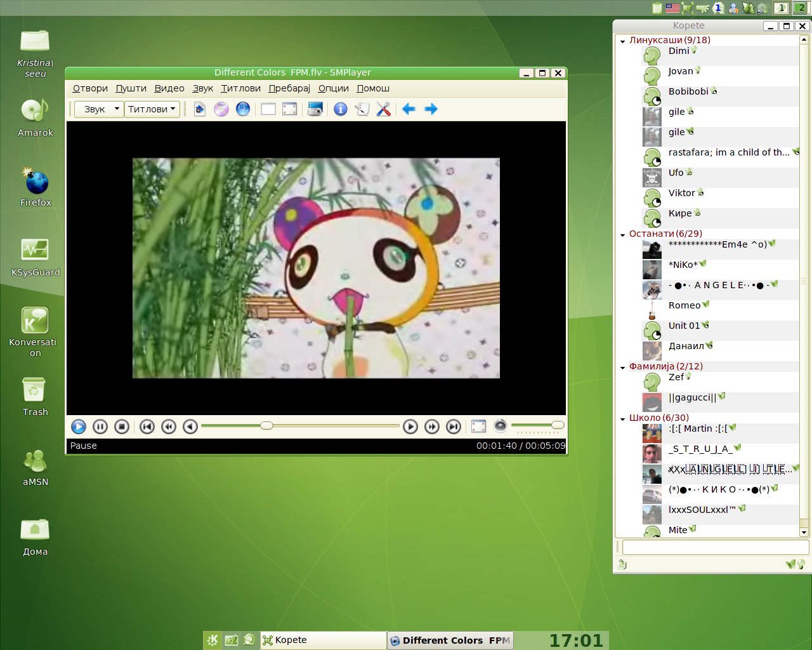Viewport: 812px width, 650px height.
Task: Click the medium forward double-arrow button
Action: 432,427
